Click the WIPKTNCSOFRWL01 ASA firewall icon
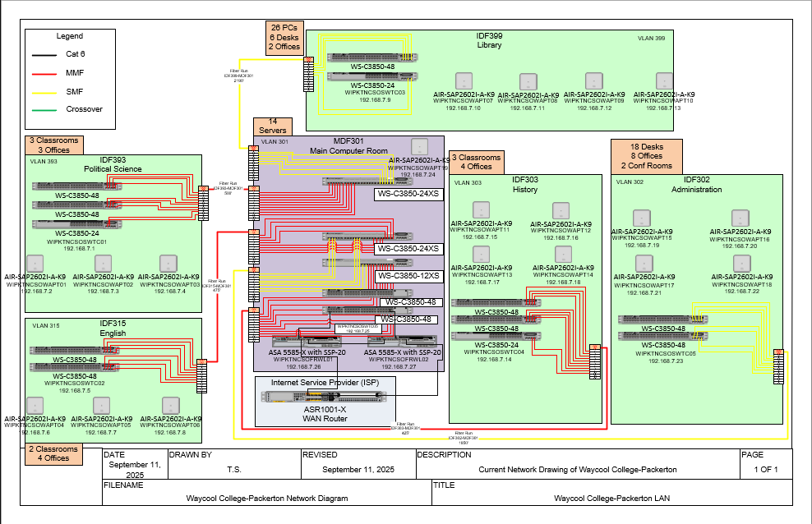 point(307,342)
